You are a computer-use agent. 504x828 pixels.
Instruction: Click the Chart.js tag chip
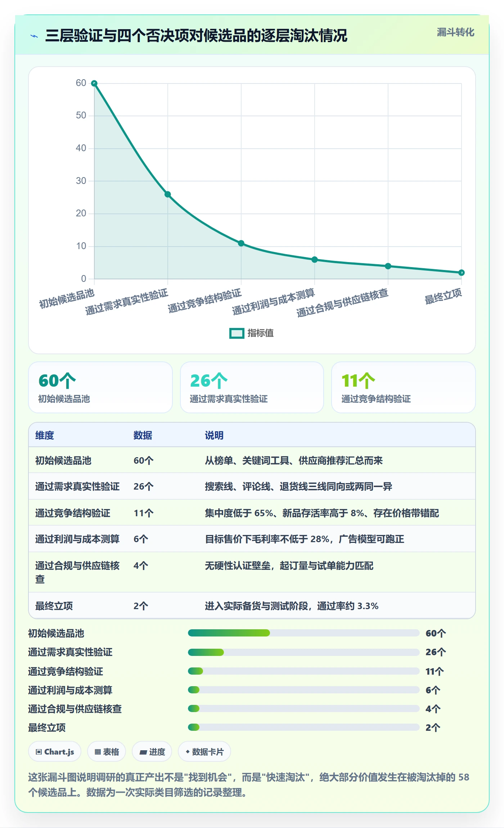click(x=55, y=752)
